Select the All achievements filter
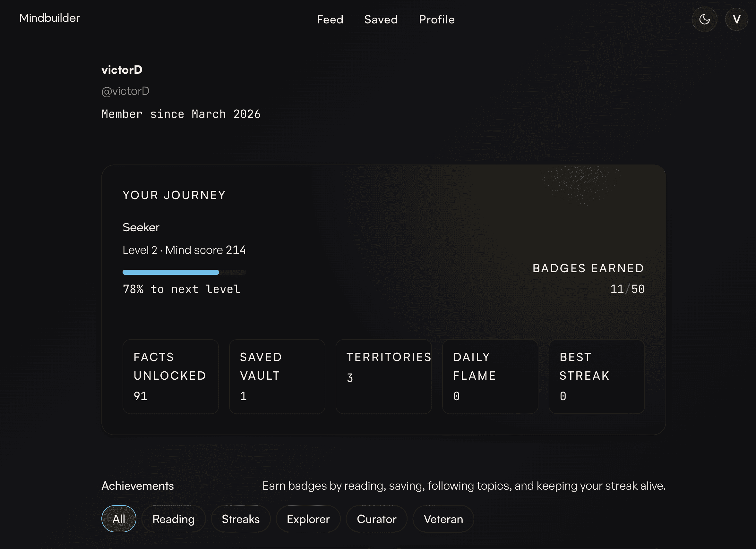Image resolution: width=756 pixels, height=549 pixels. (x=119, y=519)
